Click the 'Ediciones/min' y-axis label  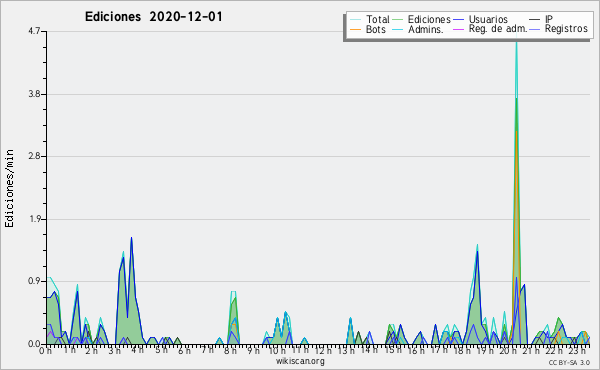[9, 188]
